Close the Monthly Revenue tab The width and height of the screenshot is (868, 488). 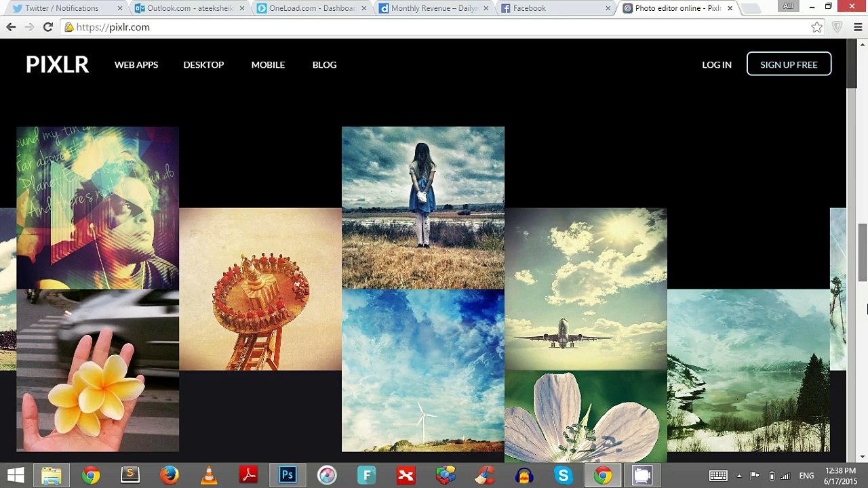coord(486,8)
